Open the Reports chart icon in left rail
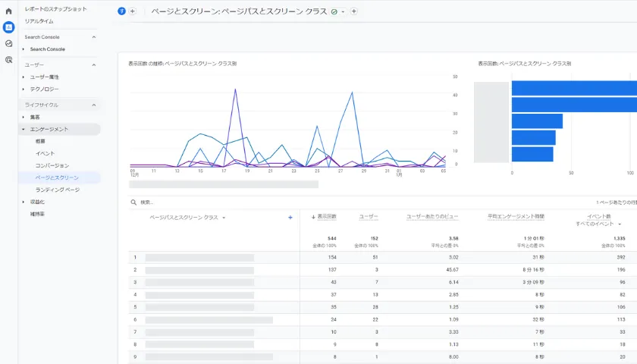The height and width of the screenshot is (364, 637). coord(8,27)
